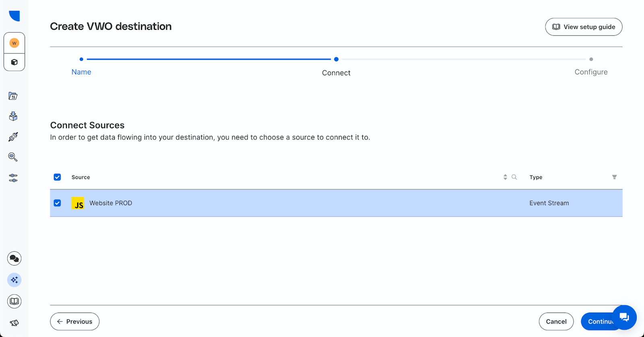Open the AI sparkle sidebar icon
The width and height of the screenshot is (644, 337).
(14, 280)
